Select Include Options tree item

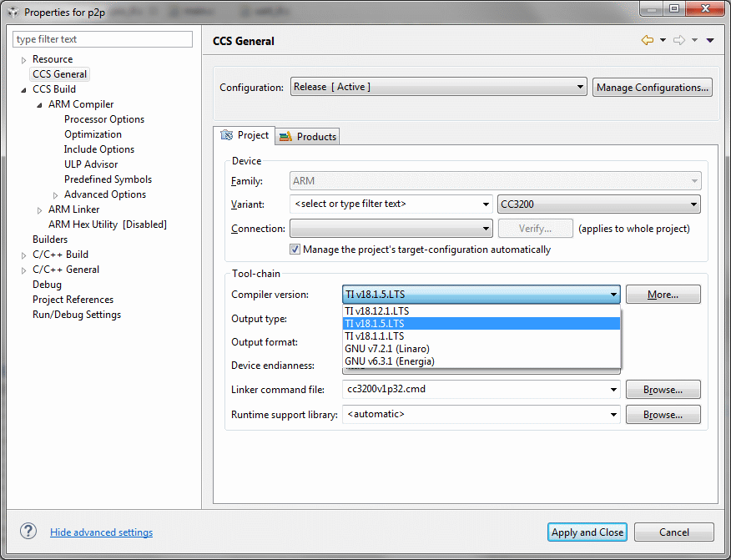98,149
